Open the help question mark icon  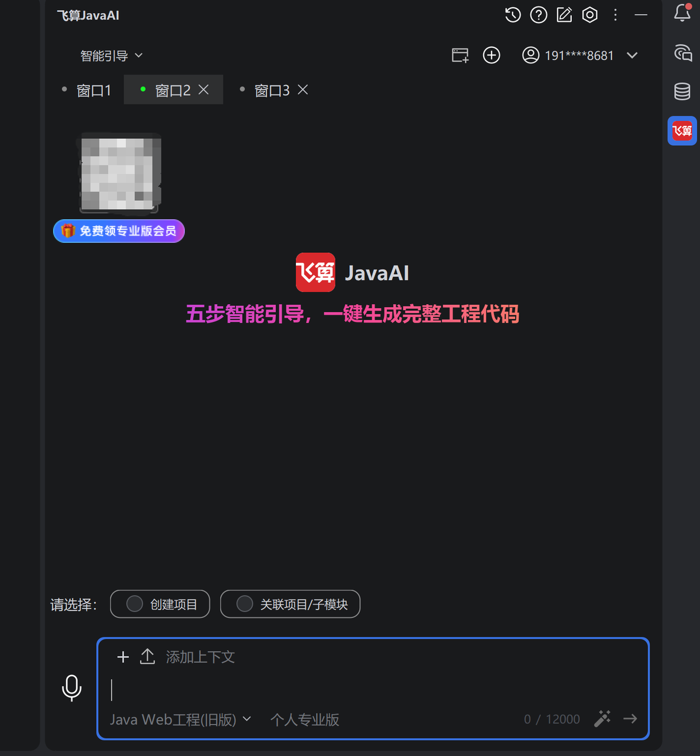click(539, 15)
